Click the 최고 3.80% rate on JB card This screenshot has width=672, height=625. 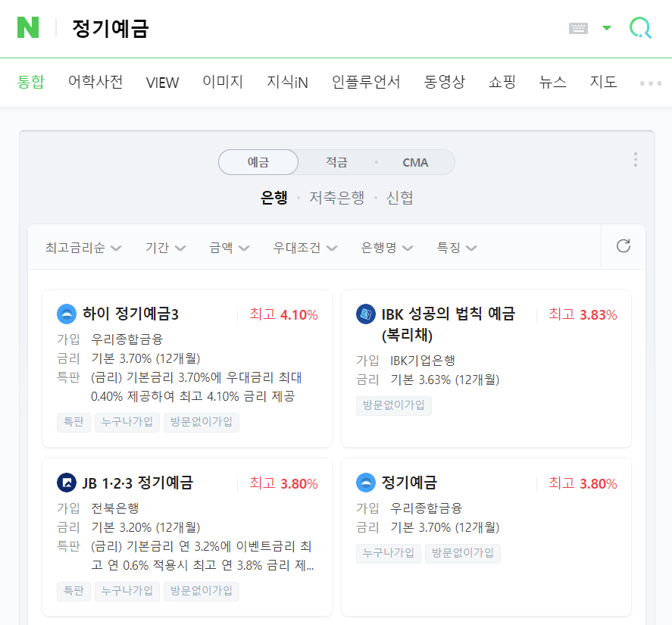click(x=283, y=483)
